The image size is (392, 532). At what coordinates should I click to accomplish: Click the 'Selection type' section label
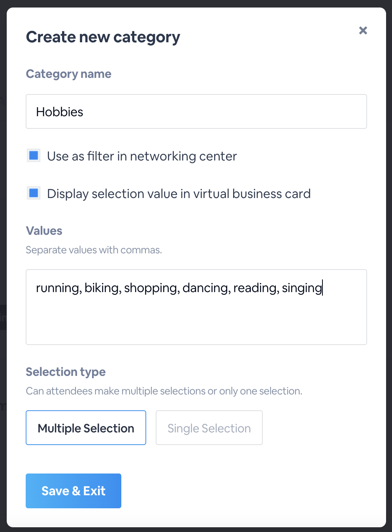[x=66, y=372]
